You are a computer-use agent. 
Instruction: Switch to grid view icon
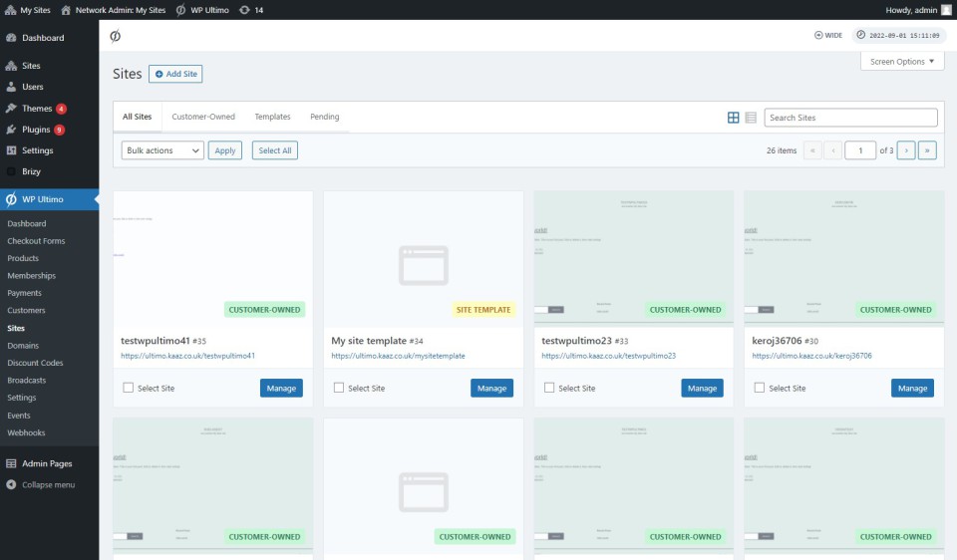(734, 118)
